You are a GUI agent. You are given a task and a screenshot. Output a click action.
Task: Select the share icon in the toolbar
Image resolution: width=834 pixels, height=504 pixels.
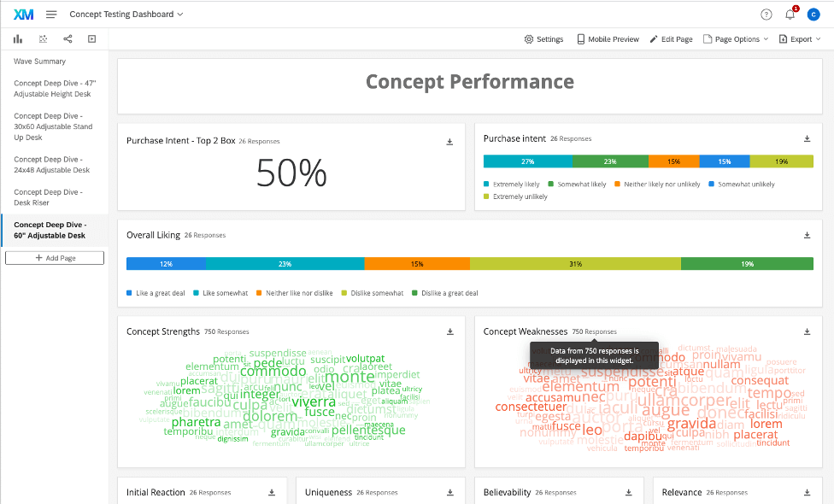pyautogui.click(x=67, y=39)
